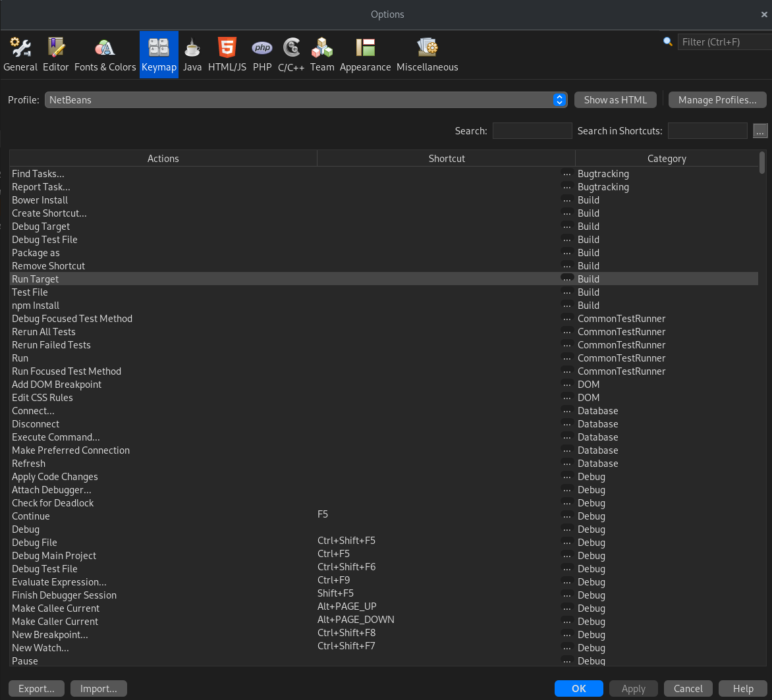Sort table by Actions column header
Viewport: 772px width, 700px height.
pos(163,159)
